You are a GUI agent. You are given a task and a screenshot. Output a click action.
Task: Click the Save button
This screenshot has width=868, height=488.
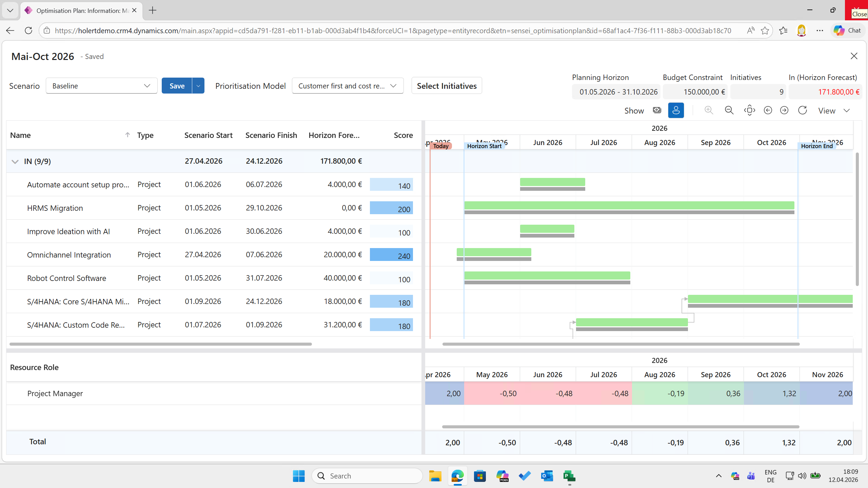click(177, 86)
